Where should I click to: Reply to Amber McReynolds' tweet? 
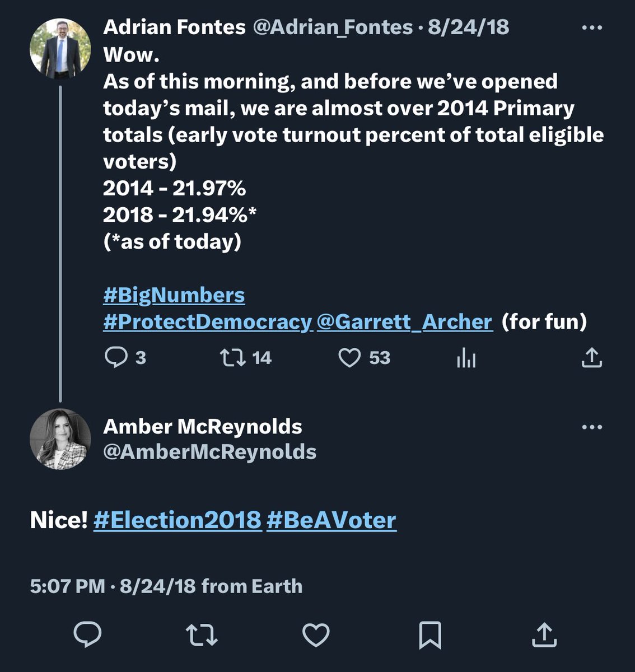click(x=88, y=634)
